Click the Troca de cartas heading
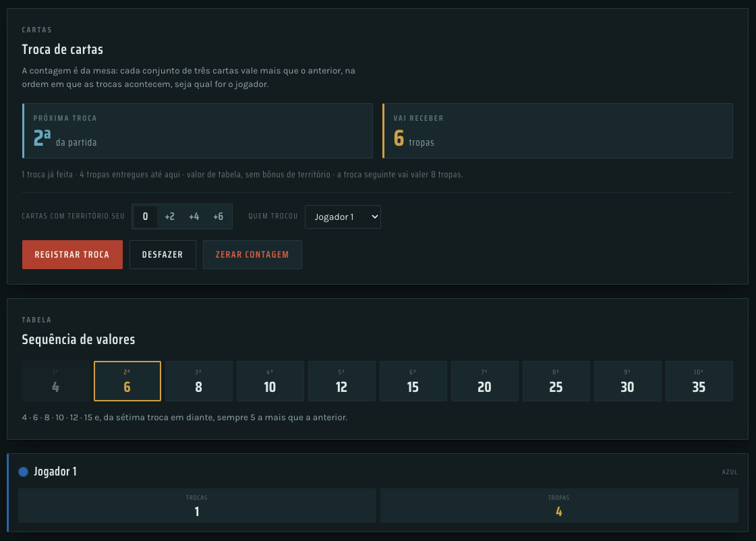The image size is (756, 541). [62, 49]
